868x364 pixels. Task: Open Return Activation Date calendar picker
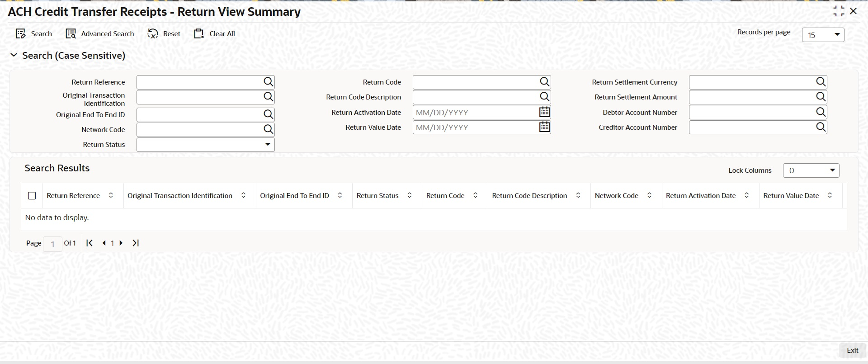[545, 112]
